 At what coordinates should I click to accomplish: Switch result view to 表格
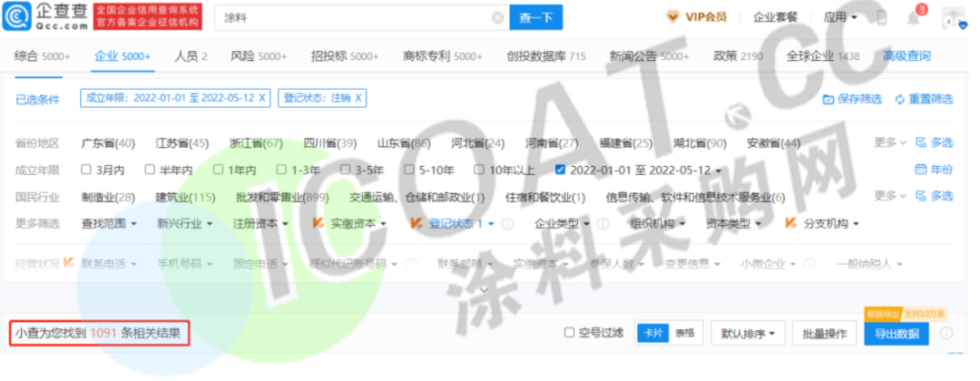coord(684,333)
